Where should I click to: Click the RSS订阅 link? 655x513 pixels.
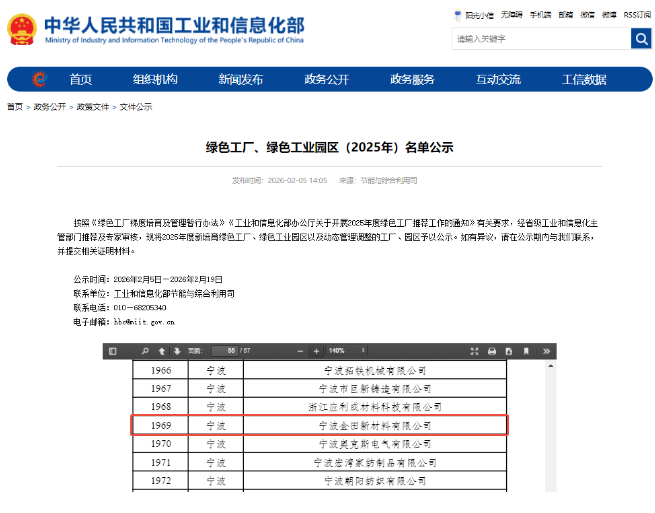tap(637, 15)
